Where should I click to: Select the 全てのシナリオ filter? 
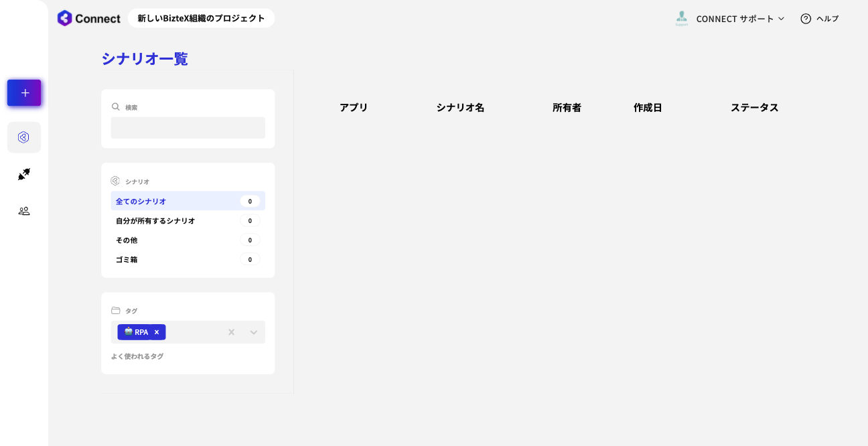(188, 201)
